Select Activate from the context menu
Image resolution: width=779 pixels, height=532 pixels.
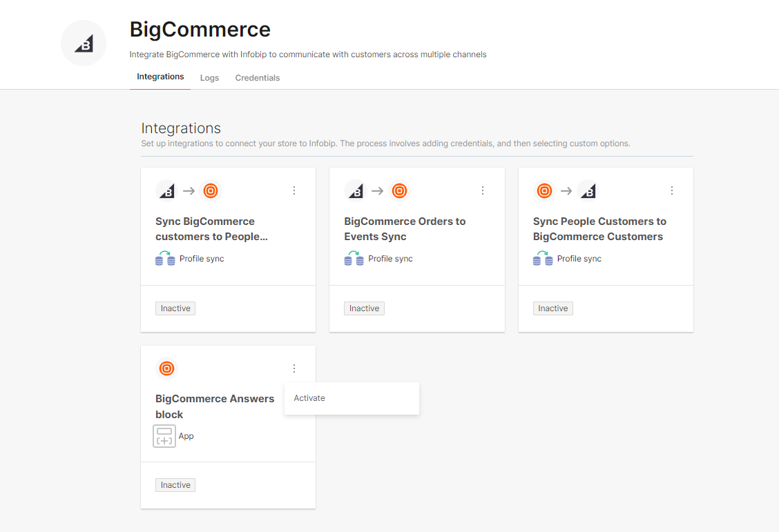(x=309, y=398)
